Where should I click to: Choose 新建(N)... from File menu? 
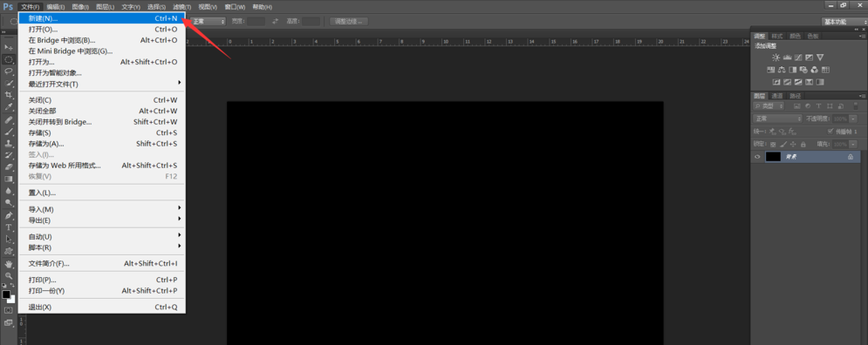pyautogui.click(x=102, y=18)
